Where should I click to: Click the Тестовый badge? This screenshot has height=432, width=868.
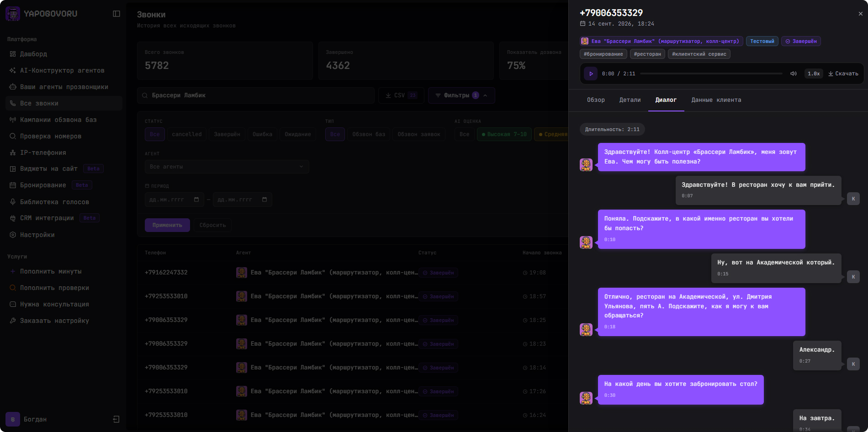[762, 41]
